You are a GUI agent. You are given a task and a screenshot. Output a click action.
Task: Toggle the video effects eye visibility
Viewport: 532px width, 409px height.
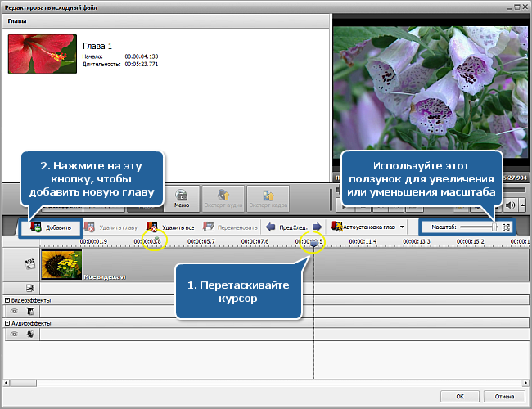(14, 312)
